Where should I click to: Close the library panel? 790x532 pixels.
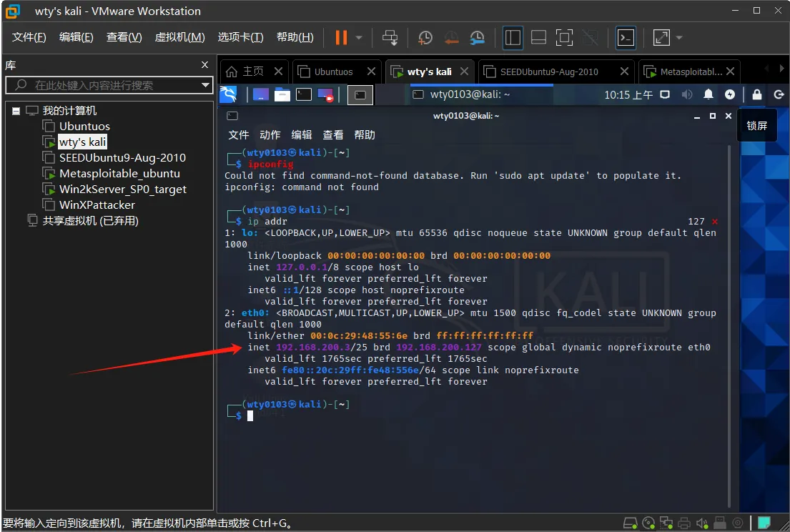(x=204, y=65)
